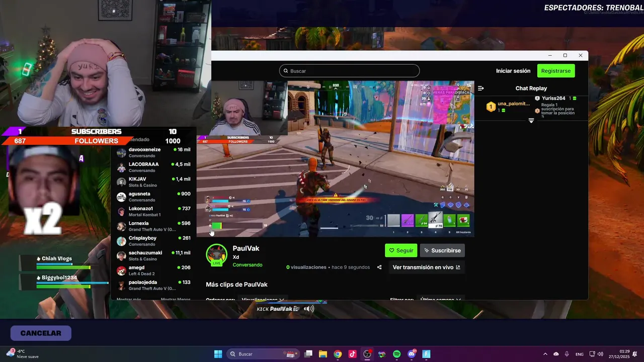Click KIKJAV's avatar in the channel list

click(121, 182)
